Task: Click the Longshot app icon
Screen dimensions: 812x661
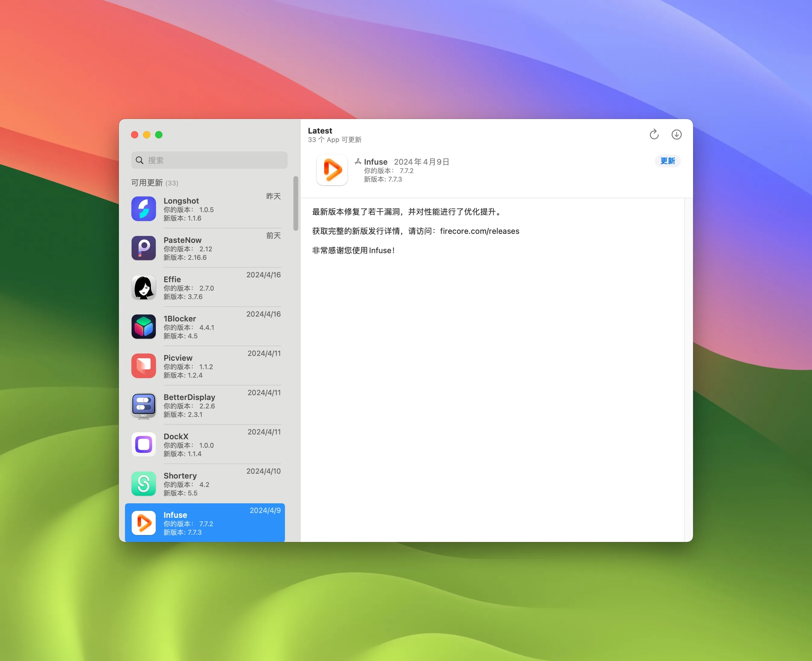Action: click(x=143, y=209)
